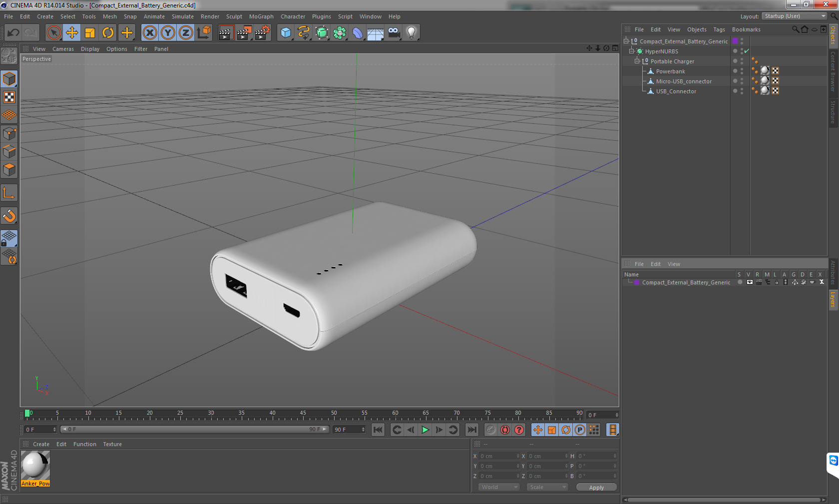This screenshot has height=504, width=839.
Task: Open the deformer objects icon
Action: 358,33
